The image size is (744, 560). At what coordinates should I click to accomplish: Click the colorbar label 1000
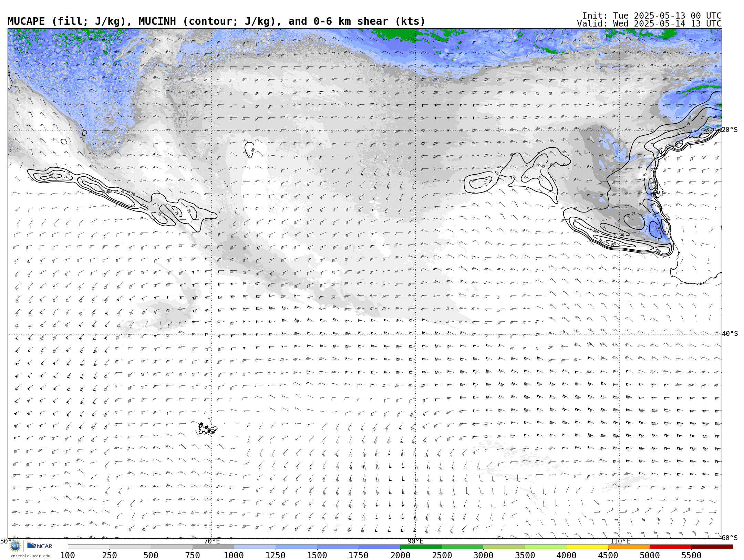[234, 556]
